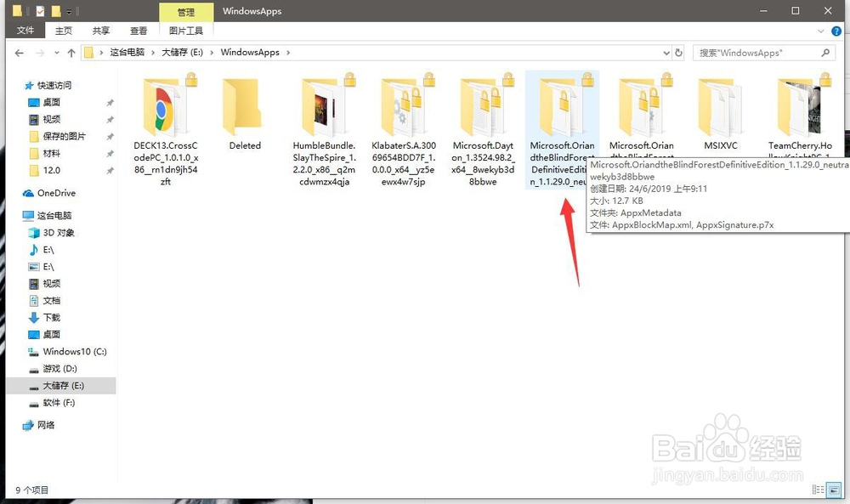This screenshot has width=850, height=504.
Task: Open OneDrive in navigation pane
Action: [48, 193]
